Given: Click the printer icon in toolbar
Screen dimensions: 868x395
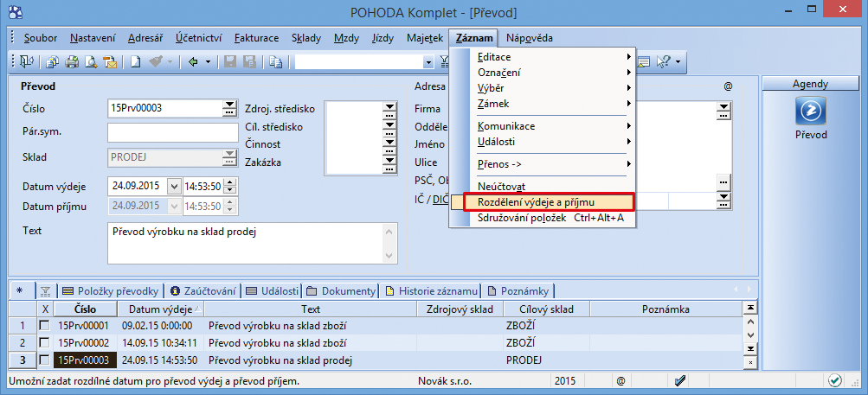Looking at the screenshot, I should [x=72, y=62].
